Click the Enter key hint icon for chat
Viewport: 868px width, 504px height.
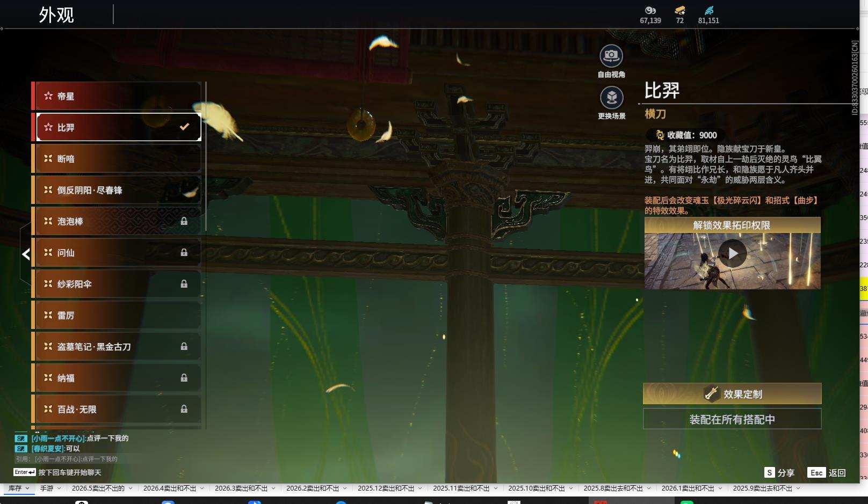[x=25, y=472]
